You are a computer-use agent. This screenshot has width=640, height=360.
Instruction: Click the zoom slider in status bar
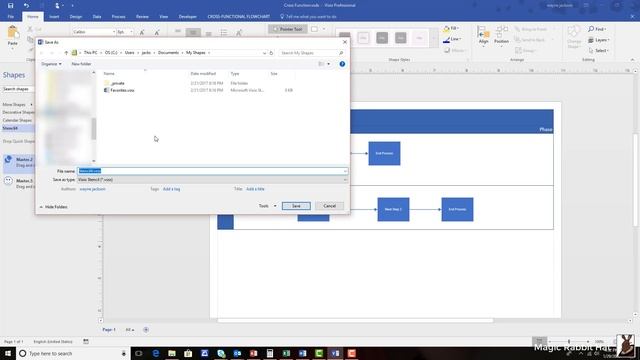pyautogui.click(x=569, y=341)
